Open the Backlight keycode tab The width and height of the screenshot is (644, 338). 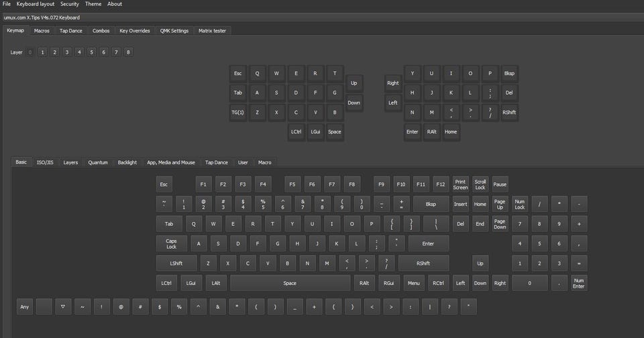127,163
